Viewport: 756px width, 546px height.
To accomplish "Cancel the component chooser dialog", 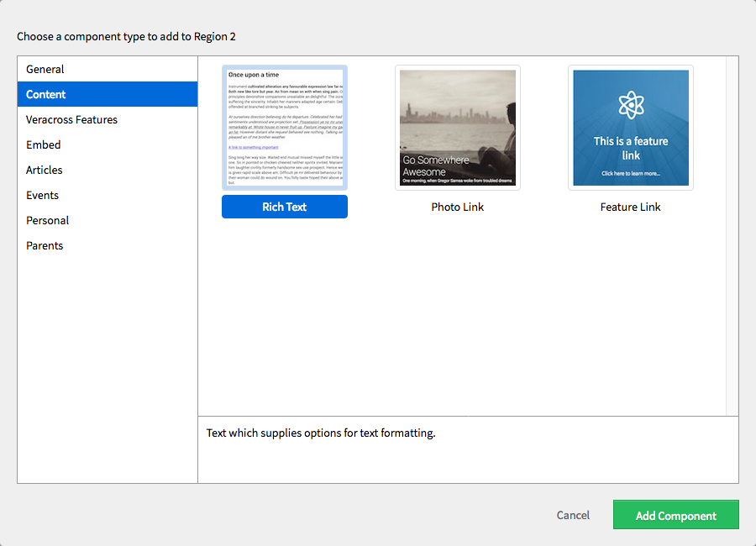I will (x=573, y=515).
